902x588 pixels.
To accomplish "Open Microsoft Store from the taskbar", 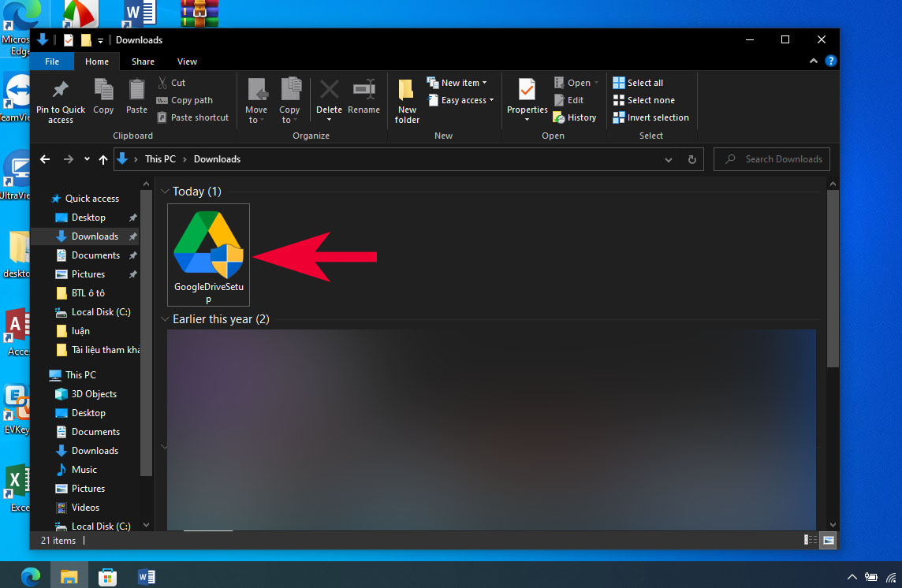I will pos(107,575).
